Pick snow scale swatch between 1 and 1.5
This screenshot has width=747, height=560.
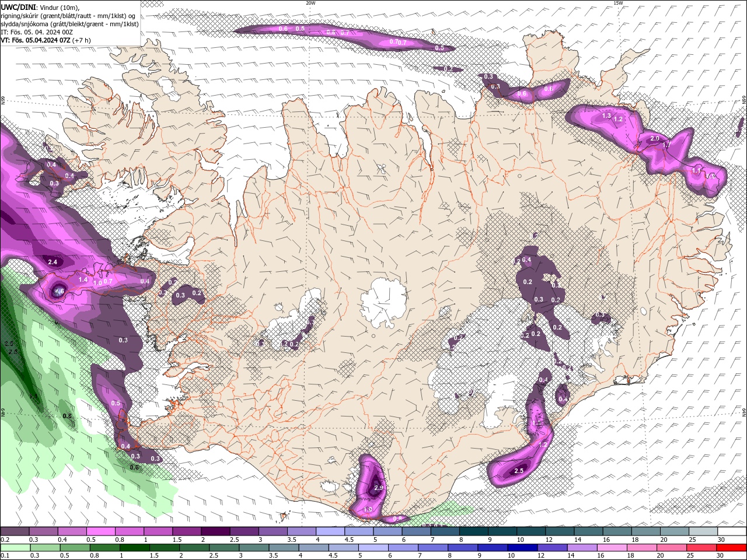pyautogui.click(x=158, y=531)
